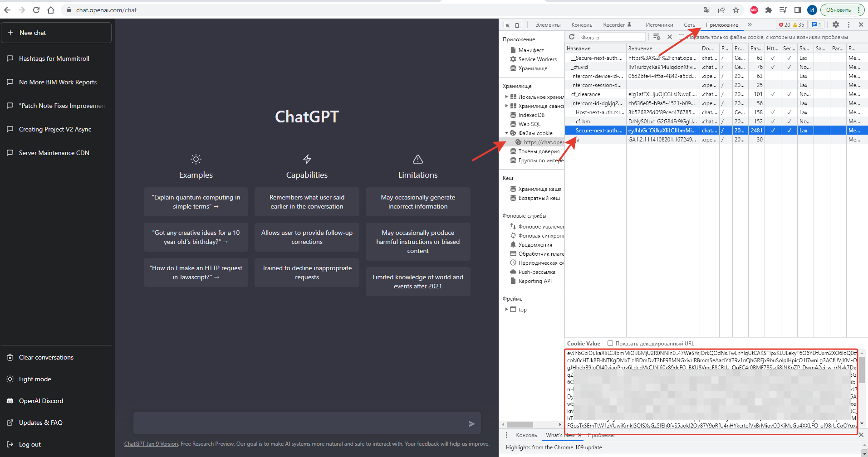This screenshot has width=868, height=457.
Task: Expand the Local storage tree node
Action: 507,97
